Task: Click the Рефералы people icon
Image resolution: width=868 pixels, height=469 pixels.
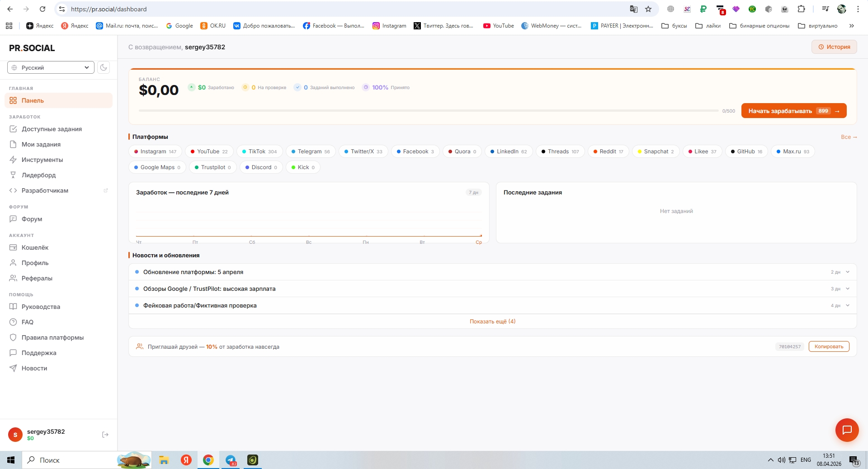Action: click(13, 278)
